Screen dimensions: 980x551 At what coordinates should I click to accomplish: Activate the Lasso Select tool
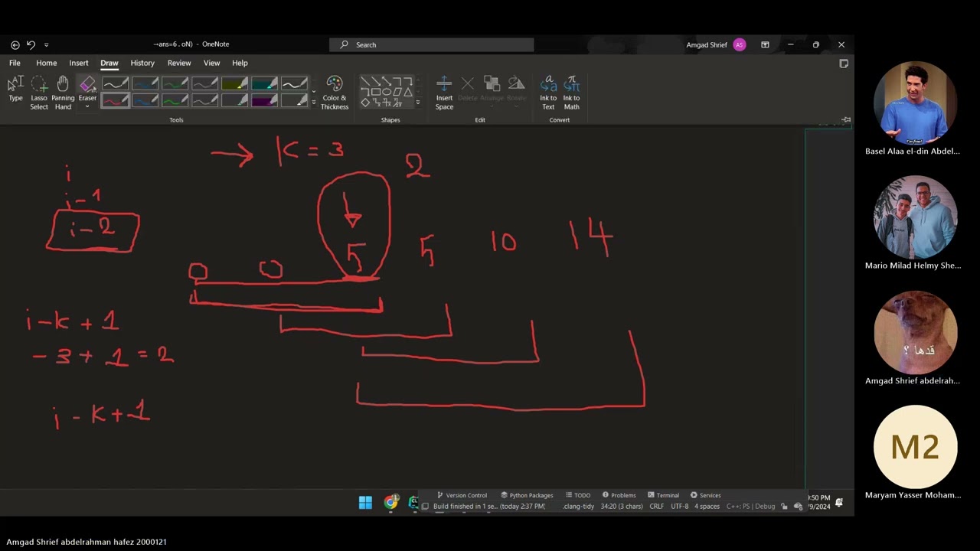(x=39, y=93)
